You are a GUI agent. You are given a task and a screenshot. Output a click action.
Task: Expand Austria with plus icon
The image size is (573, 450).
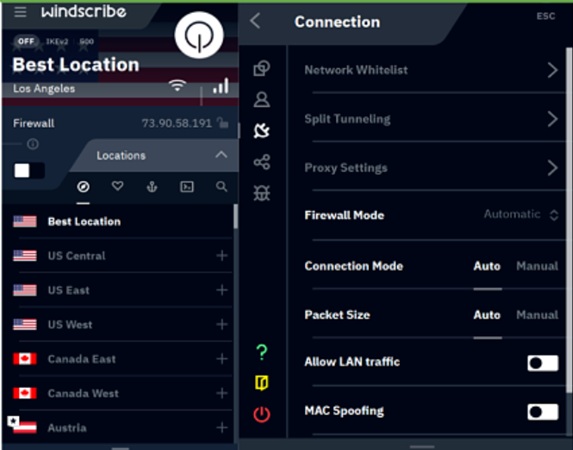point(222,427)
